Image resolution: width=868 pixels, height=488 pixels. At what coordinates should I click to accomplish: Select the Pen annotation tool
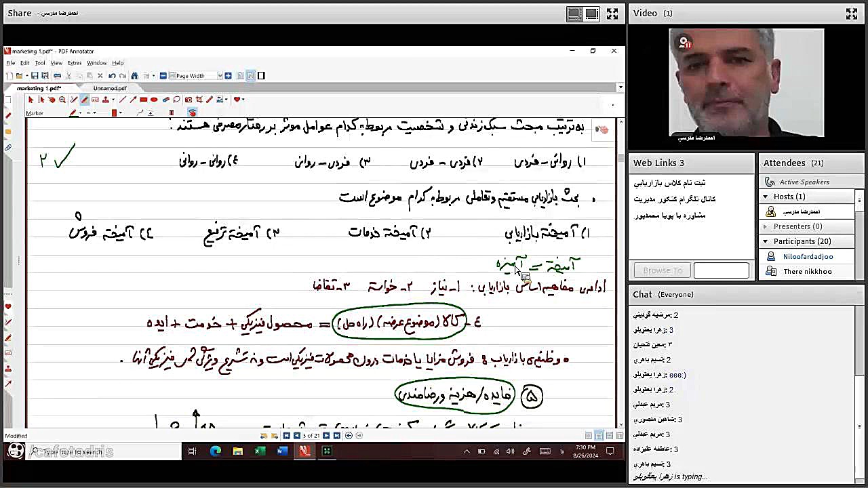74,100
